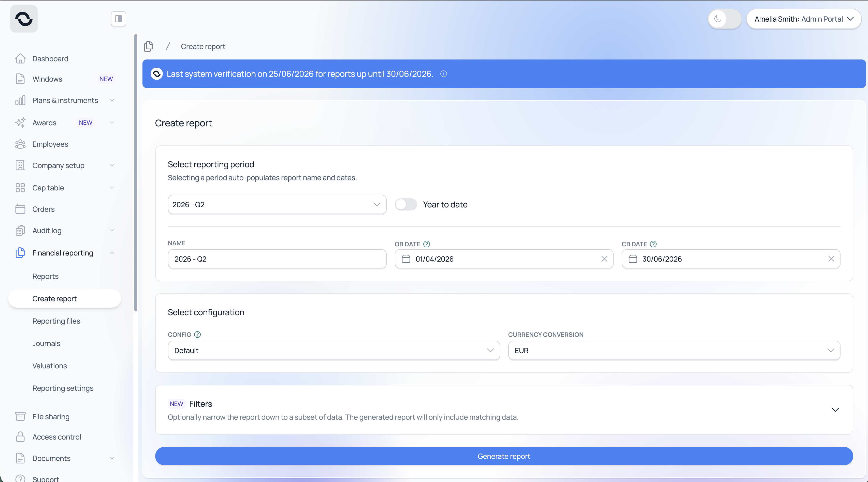This screenshot has width=868, height=482.
Task: Enable the Year to date toggle
Action: click(406, 204)
